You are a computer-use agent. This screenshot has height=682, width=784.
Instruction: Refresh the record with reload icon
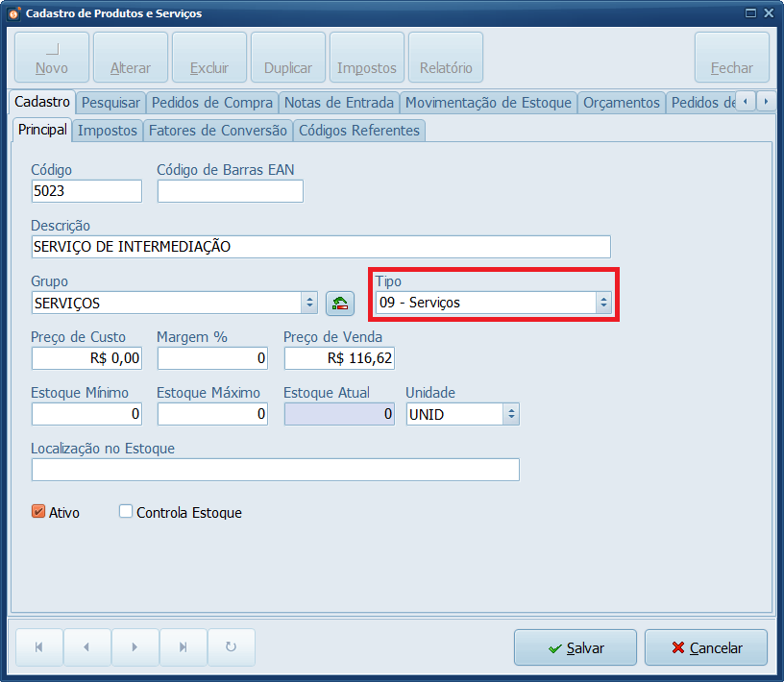point(232,647)
